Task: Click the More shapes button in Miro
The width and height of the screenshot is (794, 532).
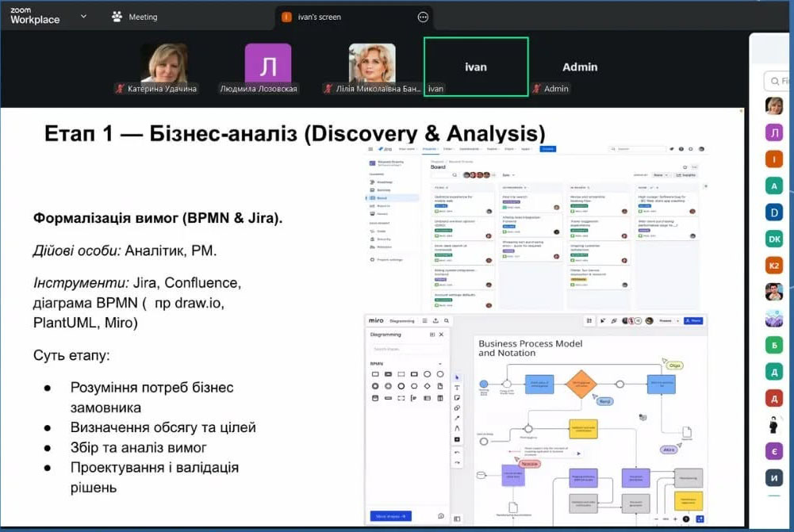Action: (x=390, y=516)
